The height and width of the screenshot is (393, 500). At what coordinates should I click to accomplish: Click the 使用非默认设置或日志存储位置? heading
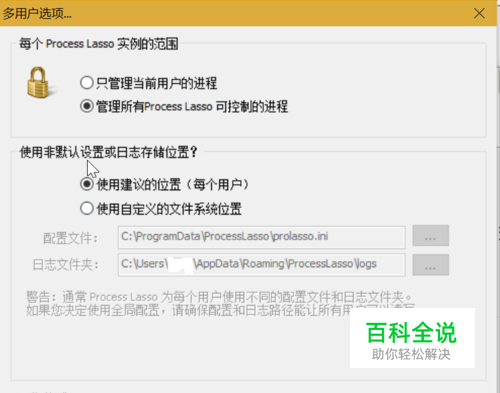pos(108,152)
